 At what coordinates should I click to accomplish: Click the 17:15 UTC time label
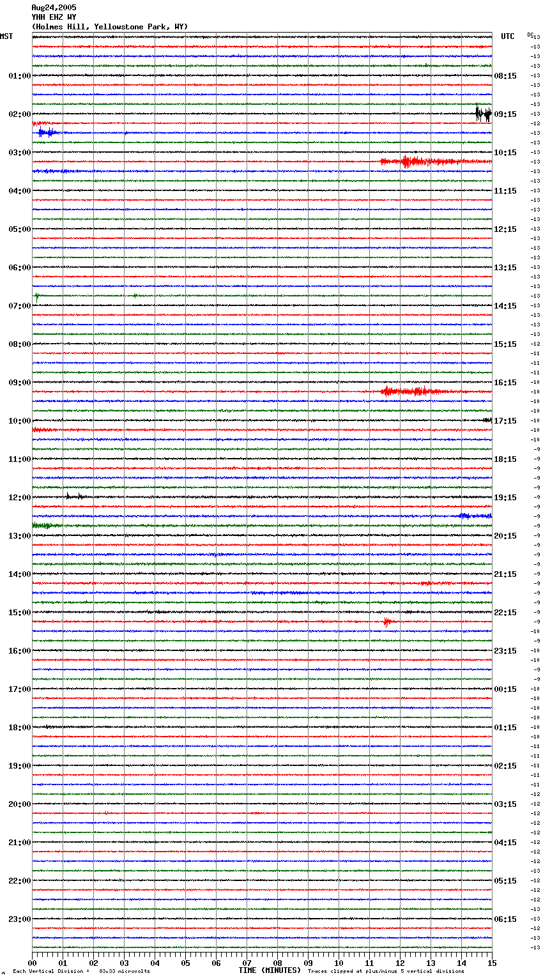(505, 421)
